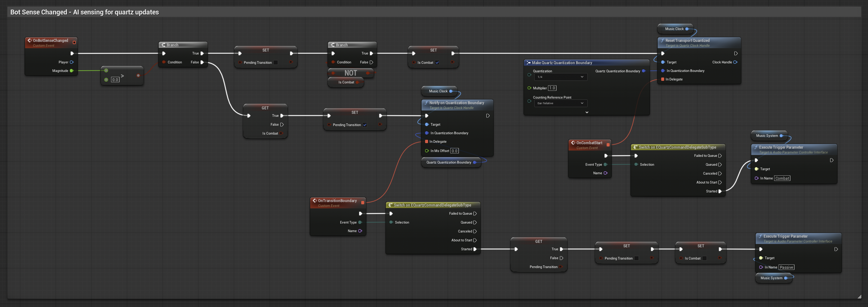Screen dimensions: 868x307
Task: Click the Magnitude green output pin
Action: (72, 71)
